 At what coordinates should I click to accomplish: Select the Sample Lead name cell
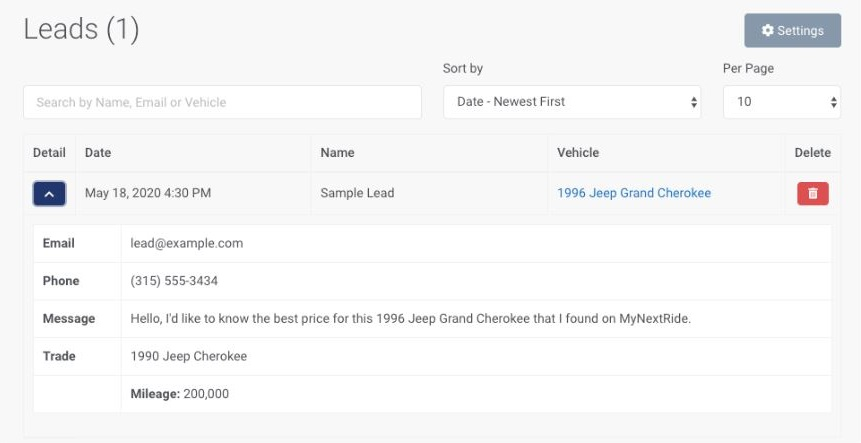tap(357, 193)
